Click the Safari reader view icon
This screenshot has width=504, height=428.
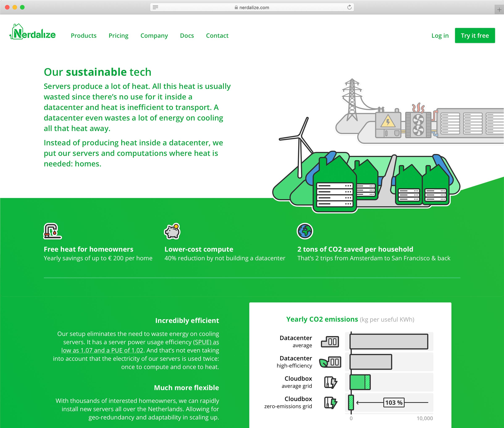(155, 7)
